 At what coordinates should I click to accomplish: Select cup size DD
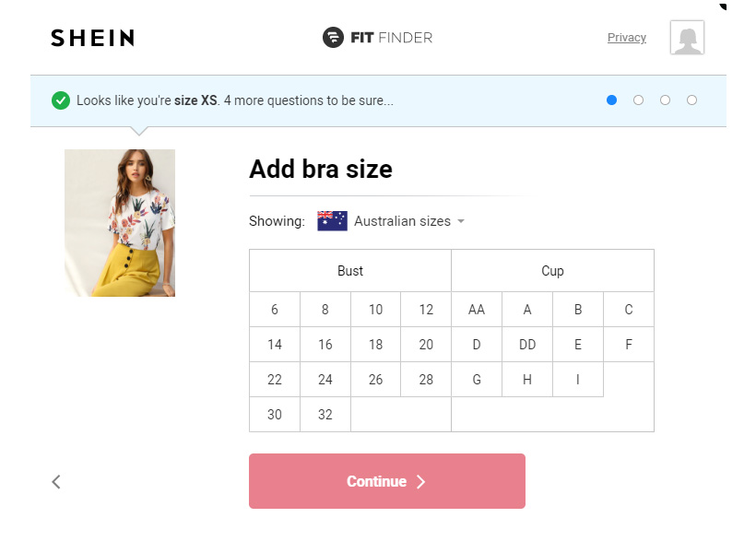(526, 344)
